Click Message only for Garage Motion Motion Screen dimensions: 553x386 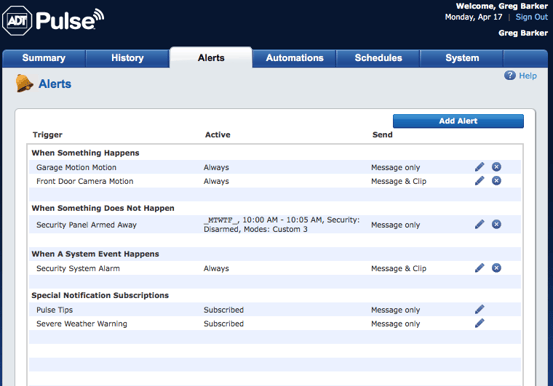click(x=395, y=167)
